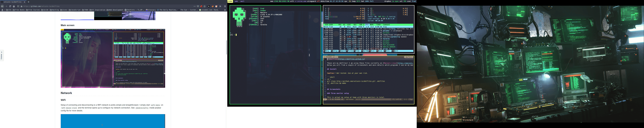Select the volcain-io/dotfiles browser tab
The width and height of the screenshot is (644, 128).
point(13,2)
